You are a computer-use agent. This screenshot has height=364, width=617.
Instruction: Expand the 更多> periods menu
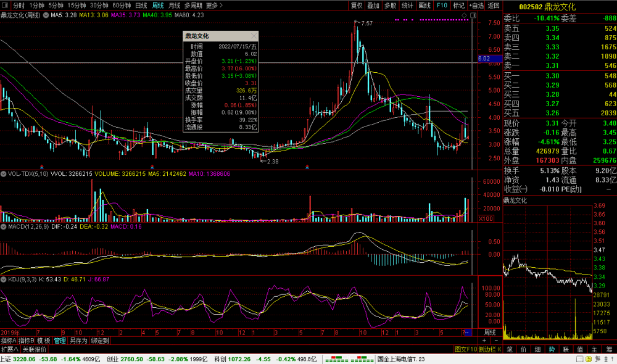pyautogui.click(x=214, y=5)
